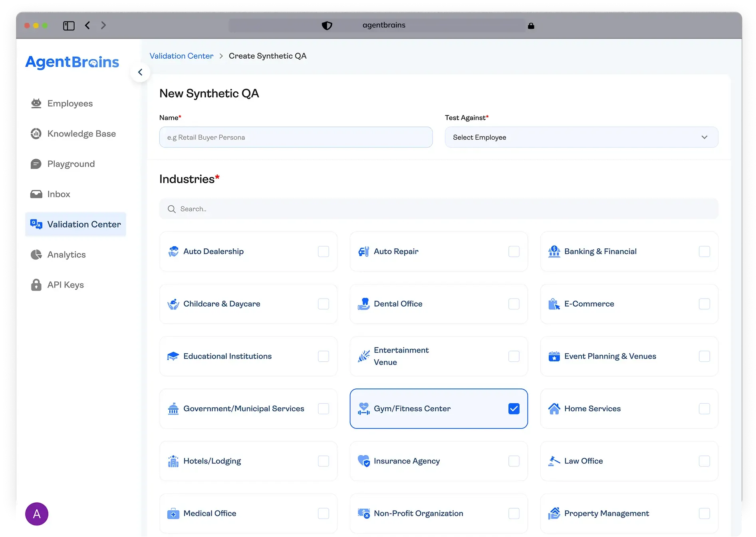Go back using the browser back arrow

pos(87,26)
